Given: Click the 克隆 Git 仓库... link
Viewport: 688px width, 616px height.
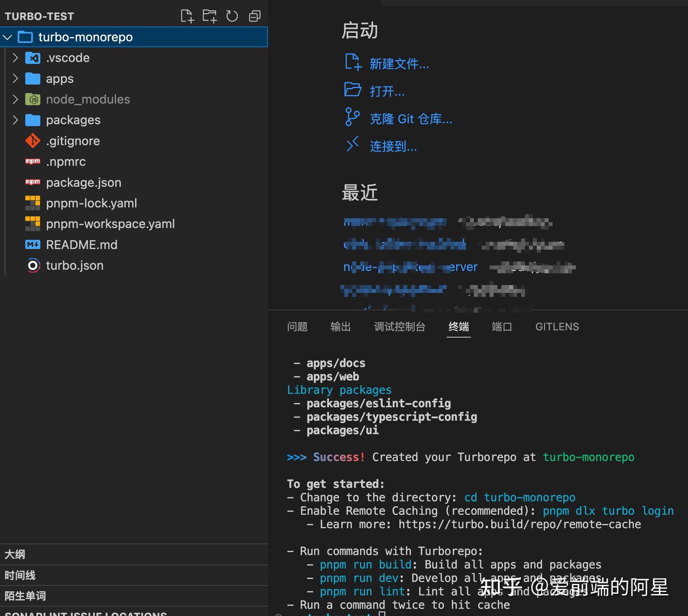Looking at the screenshot, I should click(411, 119).
